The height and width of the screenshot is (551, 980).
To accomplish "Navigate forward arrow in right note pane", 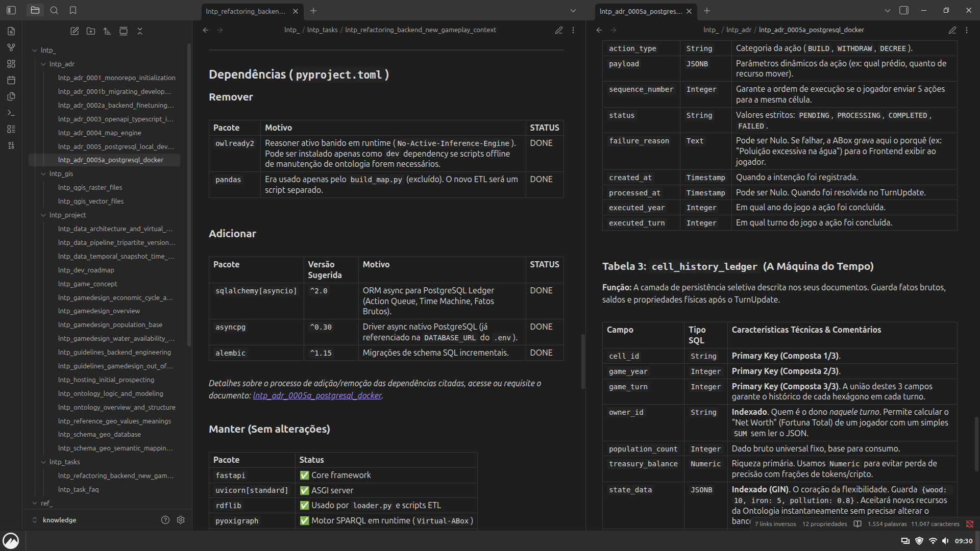I will [614, 30].
